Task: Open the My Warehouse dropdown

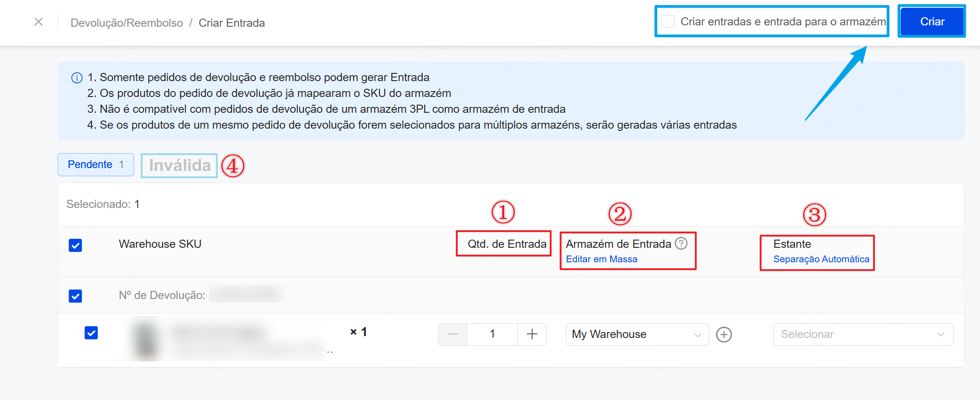Action: point(637,334)
